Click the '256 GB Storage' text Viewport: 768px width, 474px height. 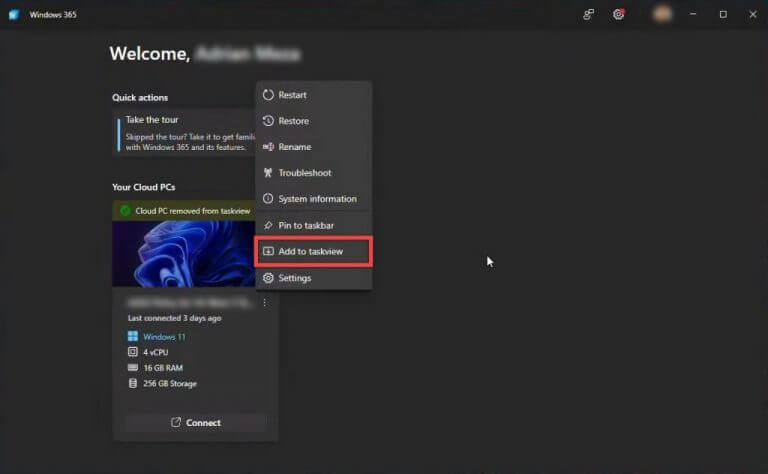click(x=170, y=384)
